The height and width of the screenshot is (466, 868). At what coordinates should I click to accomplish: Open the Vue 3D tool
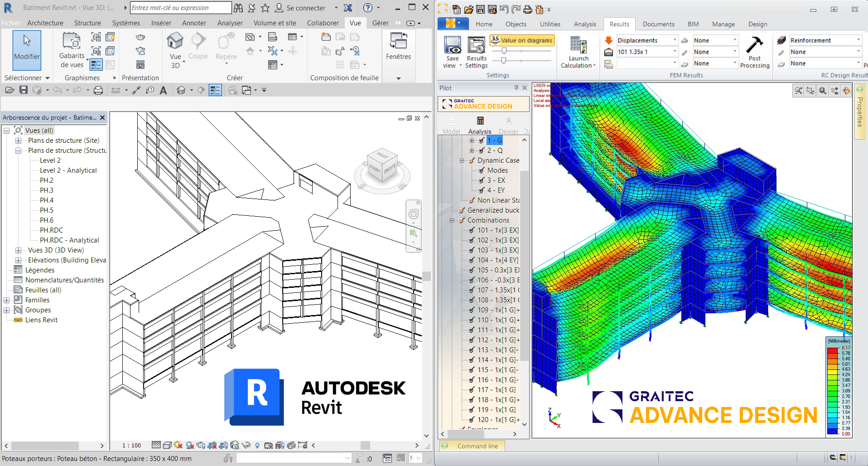[175, 50]
